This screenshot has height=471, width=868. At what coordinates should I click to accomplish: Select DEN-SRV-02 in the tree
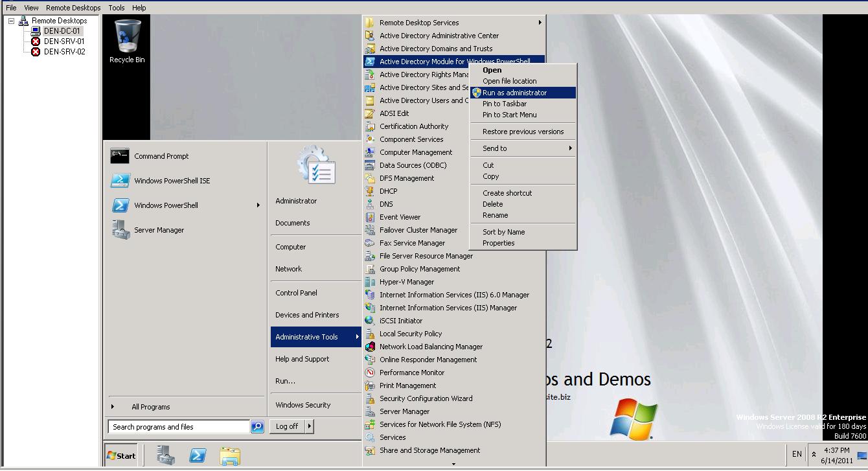[x=64, y=52]
